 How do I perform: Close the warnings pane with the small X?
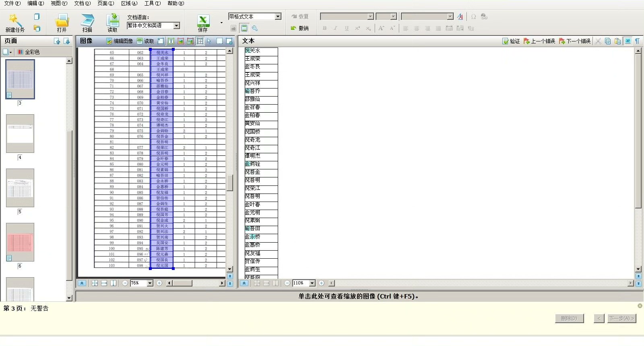[640, 306]
